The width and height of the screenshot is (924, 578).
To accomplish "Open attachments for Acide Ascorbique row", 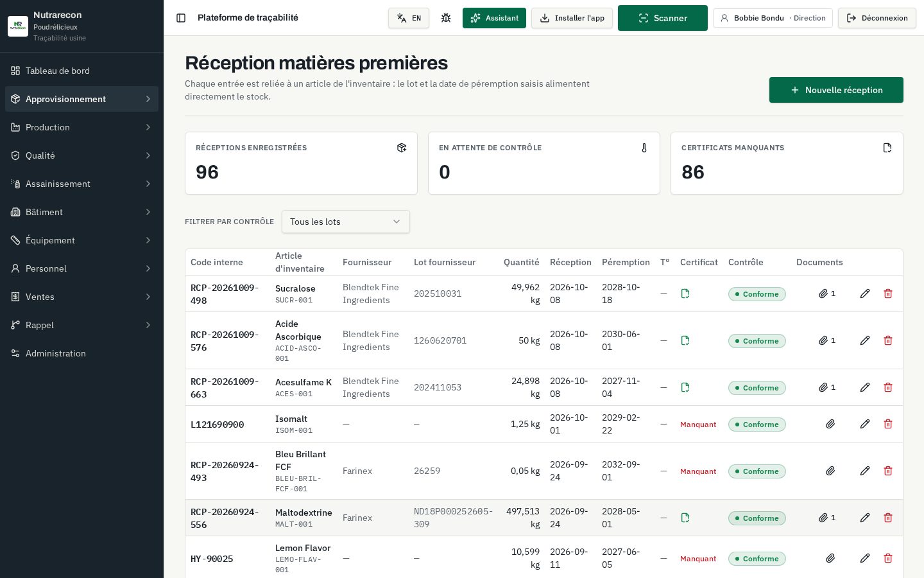I will coord(827,340).
